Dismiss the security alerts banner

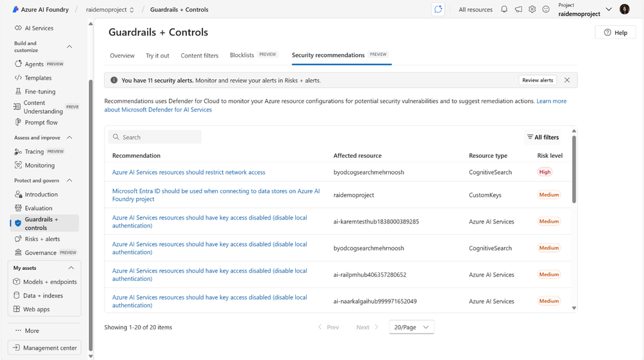point(567,80)
